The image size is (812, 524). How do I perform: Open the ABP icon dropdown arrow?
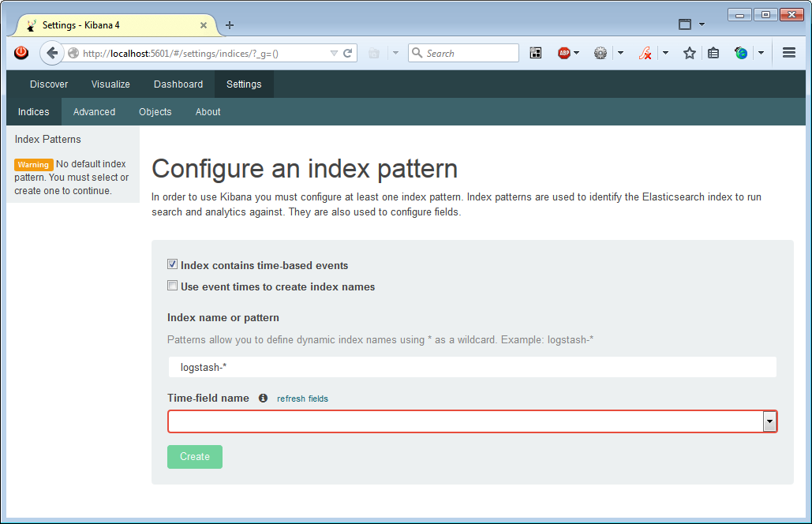pos(576,53)
